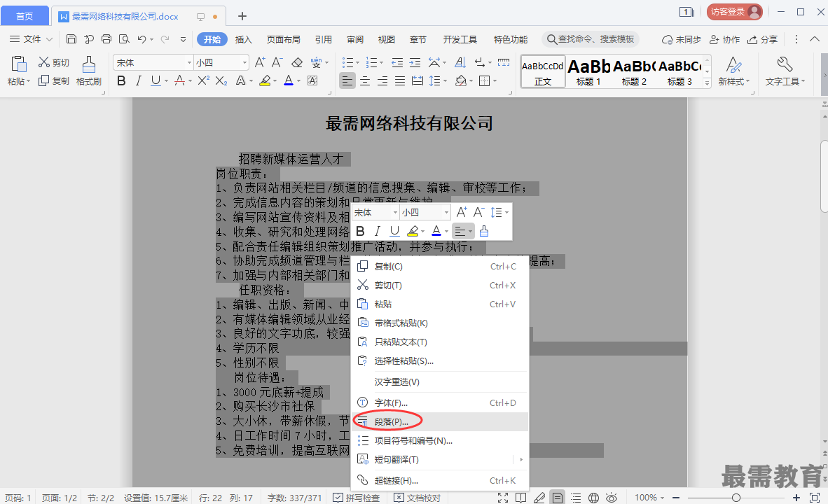Toggle Bold in the main ribbon
This screenshot has width=828, height=504.
pyautogui.click(x=121, y=80)
